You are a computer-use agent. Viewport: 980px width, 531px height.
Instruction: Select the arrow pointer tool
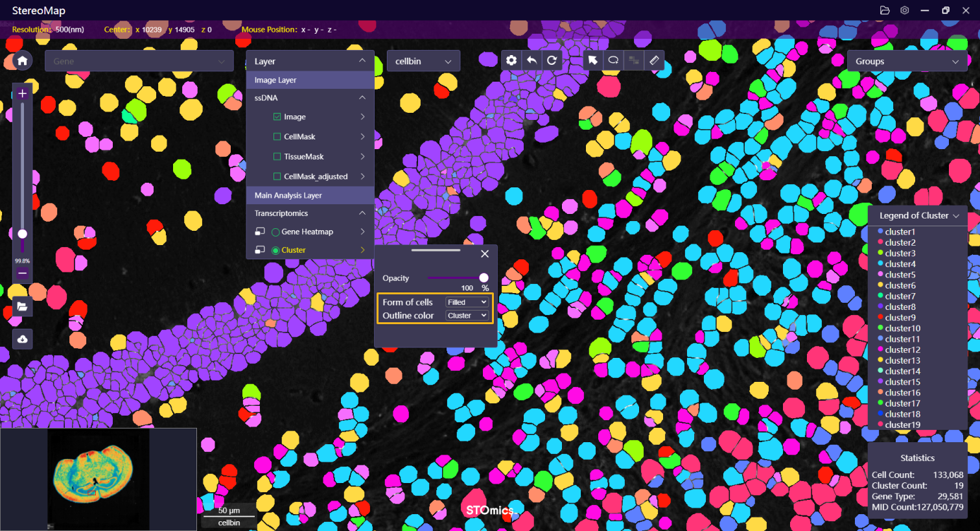coord(592,60)
